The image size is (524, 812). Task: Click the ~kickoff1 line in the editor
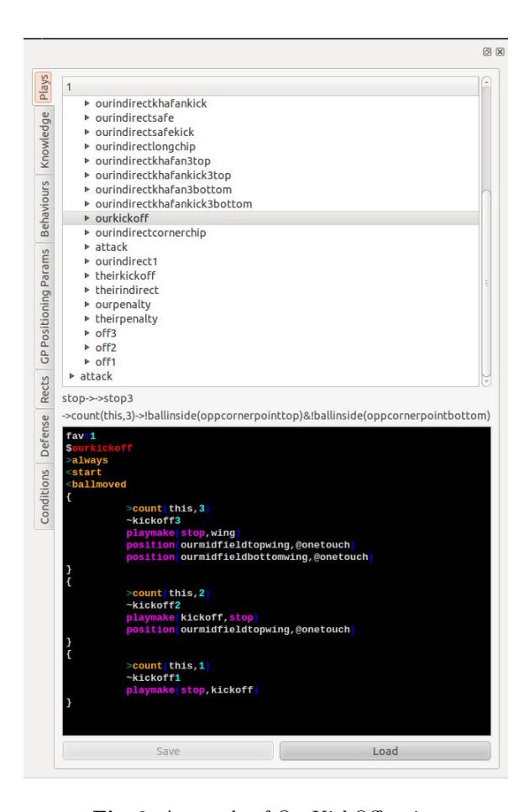pos(154,678)
